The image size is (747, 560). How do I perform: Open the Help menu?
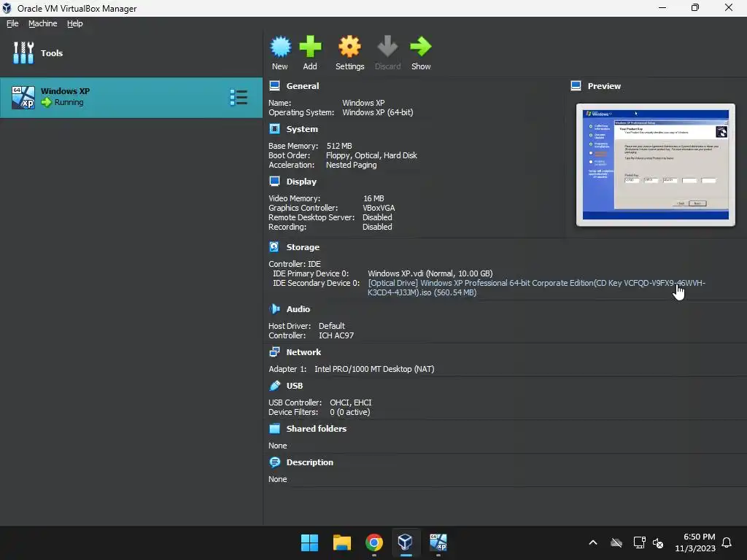[75, 23]
